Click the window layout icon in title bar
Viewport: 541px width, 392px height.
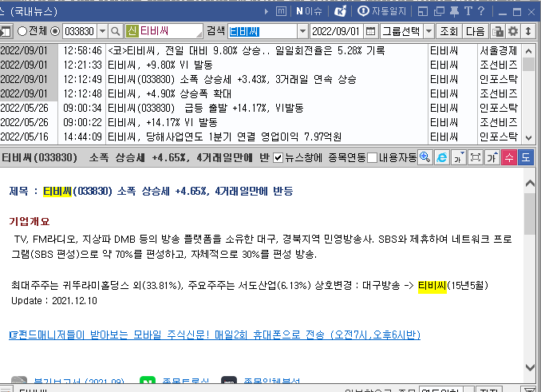(423, 11)
